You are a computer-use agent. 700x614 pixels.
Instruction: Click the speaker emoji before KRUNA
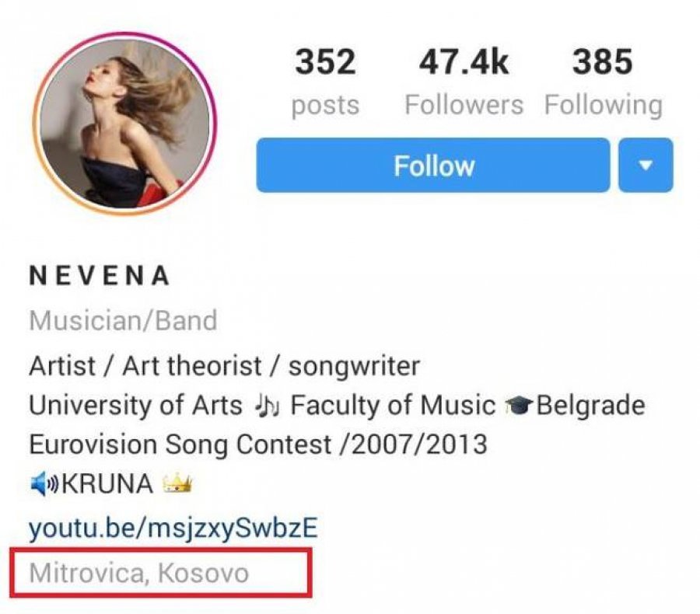click(x=44, y=484)
